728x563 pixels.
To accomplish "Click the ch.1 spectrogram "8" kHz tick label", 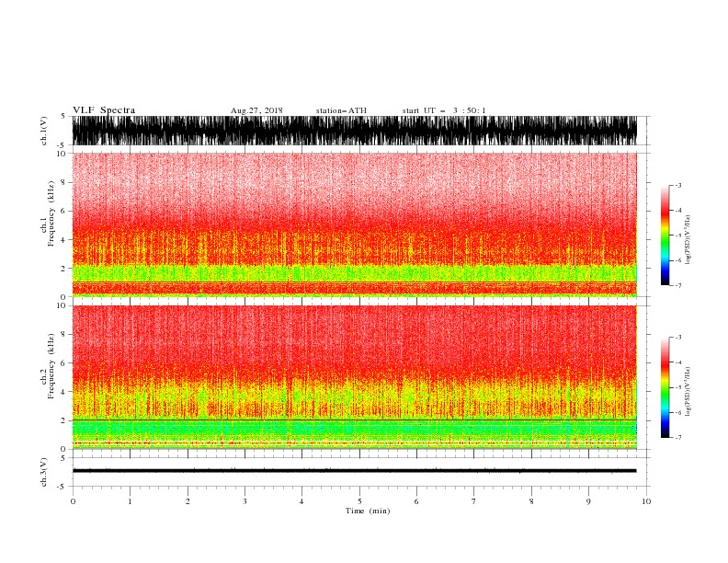I will pyautogui.click(x=63, y=182).
